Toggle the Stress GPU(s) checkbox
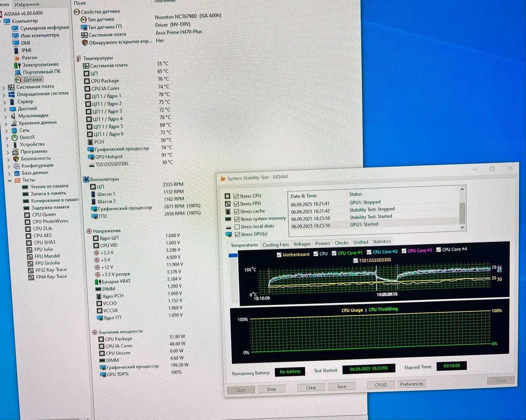The width and height of the screenshot is (526, 420). tap(237, 235)
